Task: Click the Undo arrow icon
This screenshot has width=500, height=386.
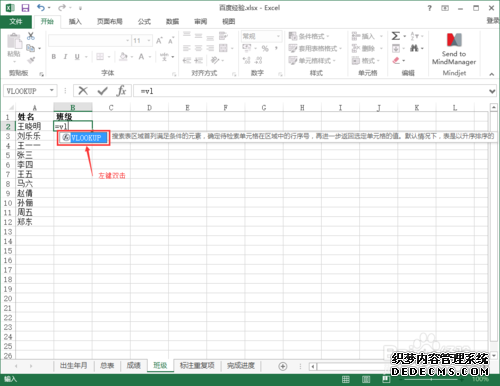Action: 41,8
